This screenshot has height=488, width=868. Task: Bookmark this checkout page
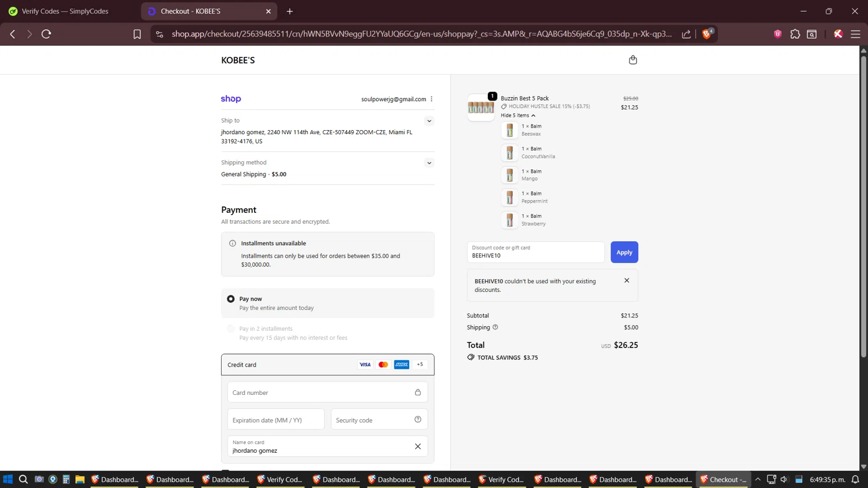tap(137, 34)
